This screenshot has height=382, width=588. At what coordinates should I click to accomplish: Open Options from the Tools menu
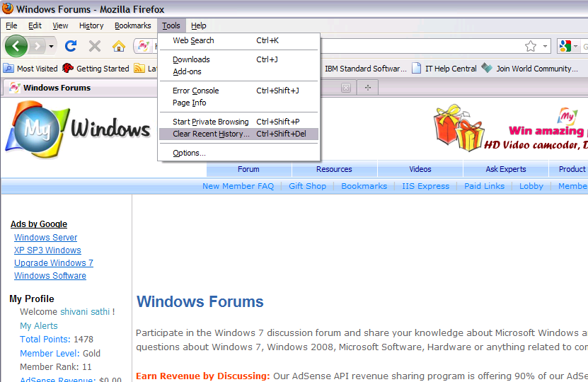click(239, 153)
